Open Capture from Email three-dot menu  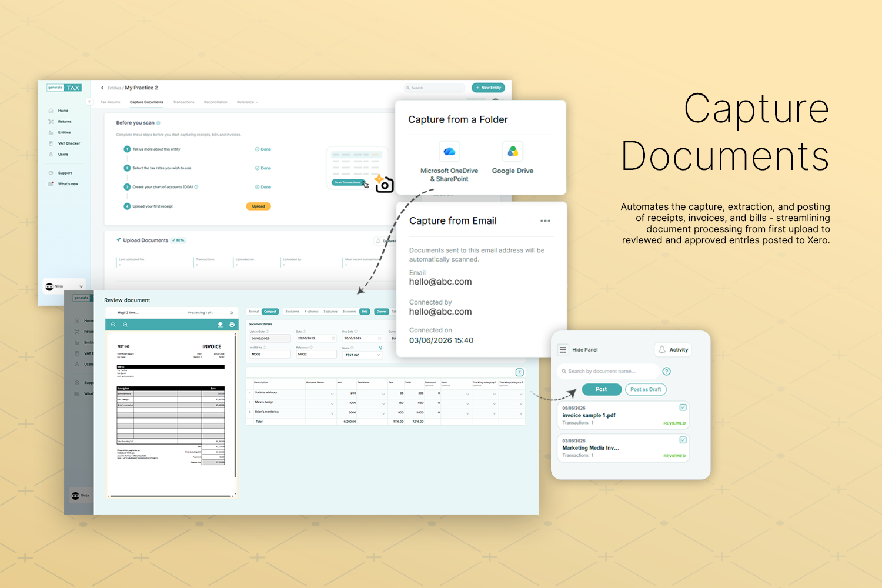(x=545, y=221)
